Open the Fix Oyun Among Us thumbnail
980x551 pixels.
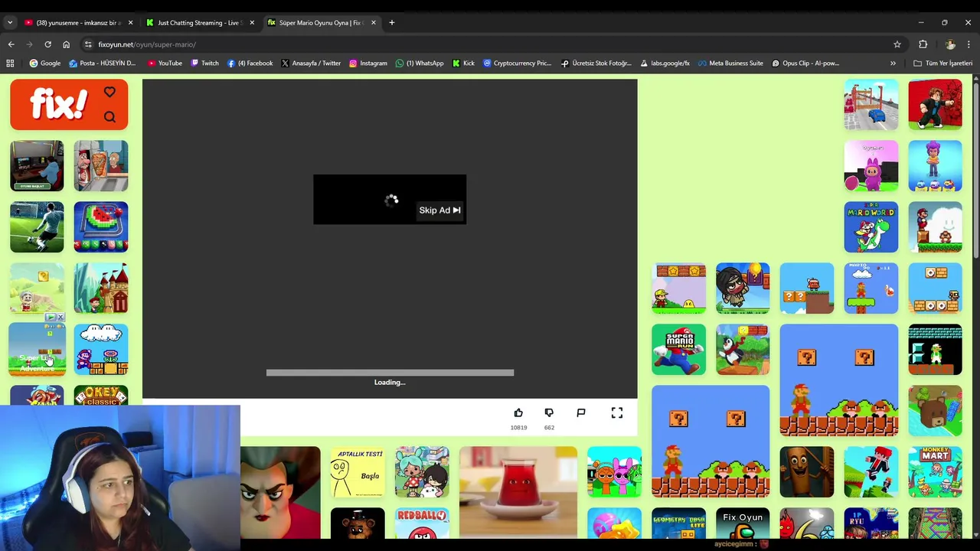[x=743, y=523]
